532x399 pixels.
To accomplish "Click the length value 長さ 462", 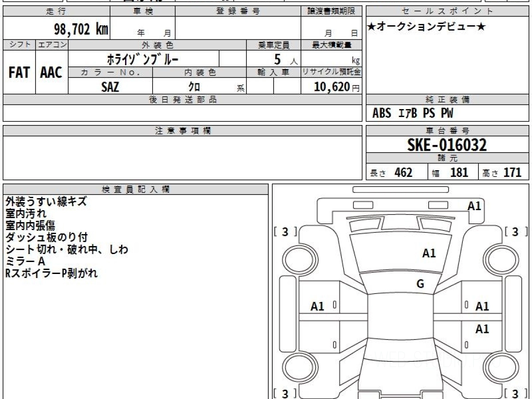I will point(391,172).
